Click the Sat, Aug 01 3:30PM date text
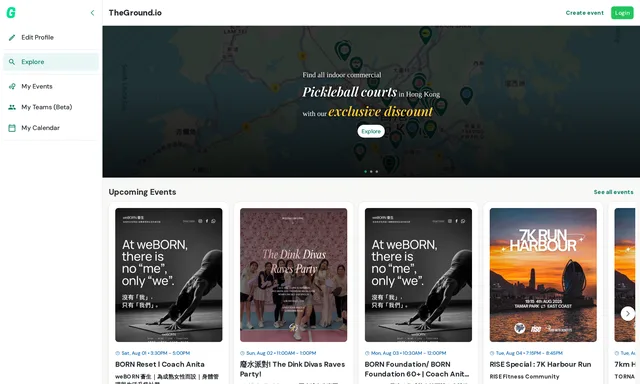This screenshot has width=640, height=384. [x=156, y=353]
